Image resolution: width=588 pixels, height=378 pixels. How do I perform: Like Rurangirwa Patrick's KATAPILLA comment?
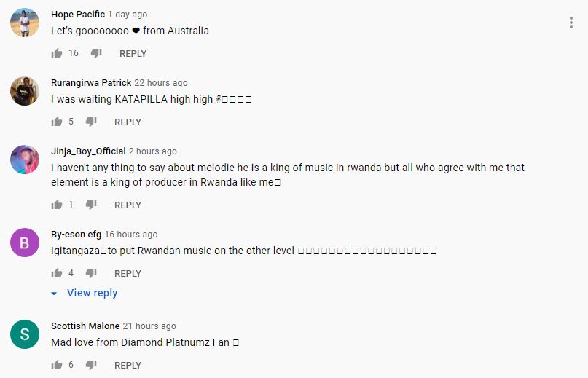(x=57, y=122)
